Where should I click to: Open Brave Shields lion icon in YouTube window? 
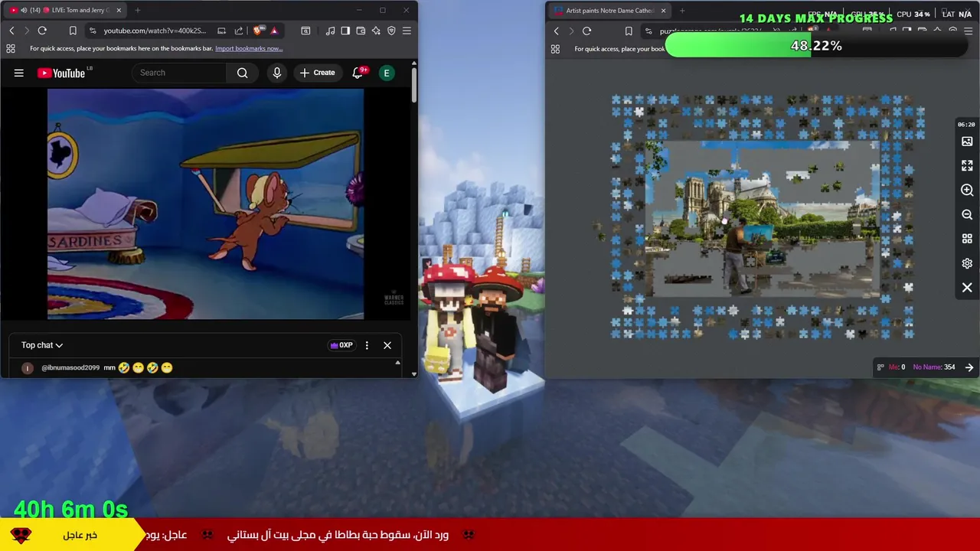[259, 31]
